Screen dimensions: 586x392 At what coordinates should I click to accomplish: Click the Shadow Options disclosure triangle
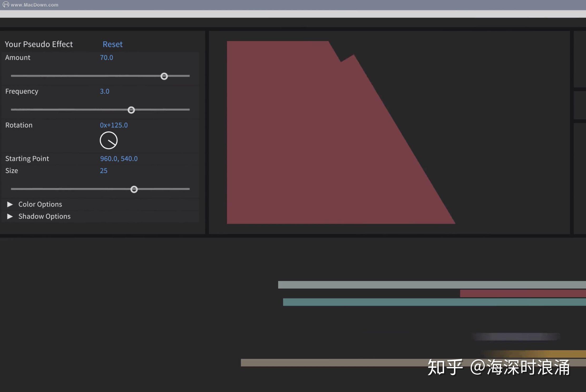pyautogui.click(x=10, y=216)
